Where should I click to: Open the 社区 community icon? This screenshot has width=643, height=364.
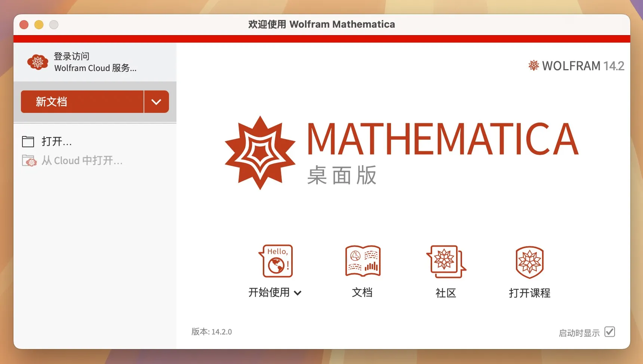tap(446, 262)
